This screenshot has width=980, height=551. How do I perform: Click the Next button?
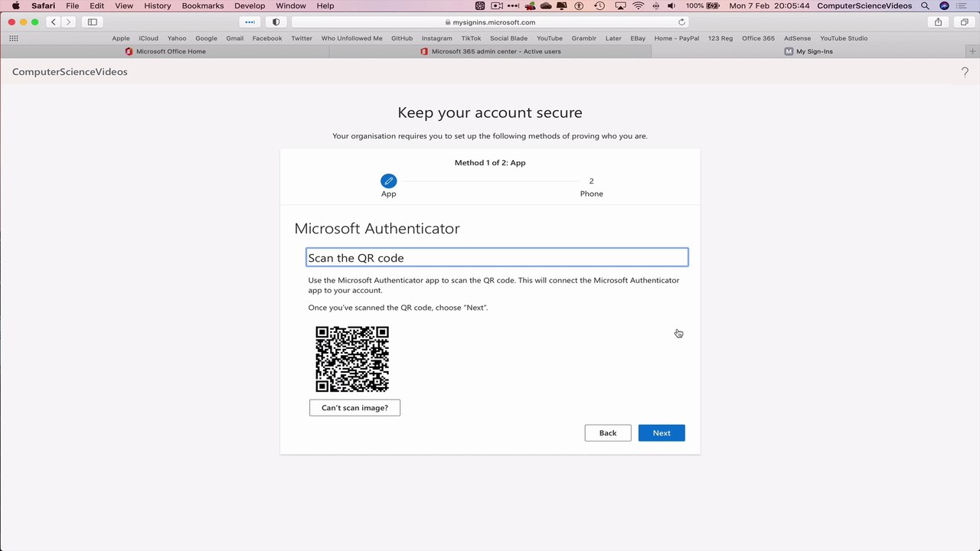coord(661,433)
